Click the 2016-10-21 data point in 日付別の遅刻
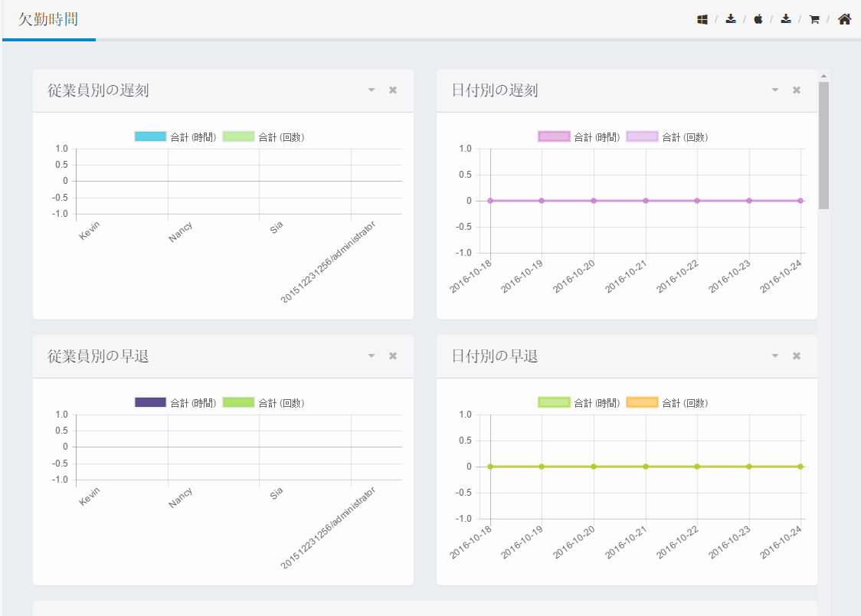Image resolution: width=861 pixels, height=616 pixels. pos(646,201)
